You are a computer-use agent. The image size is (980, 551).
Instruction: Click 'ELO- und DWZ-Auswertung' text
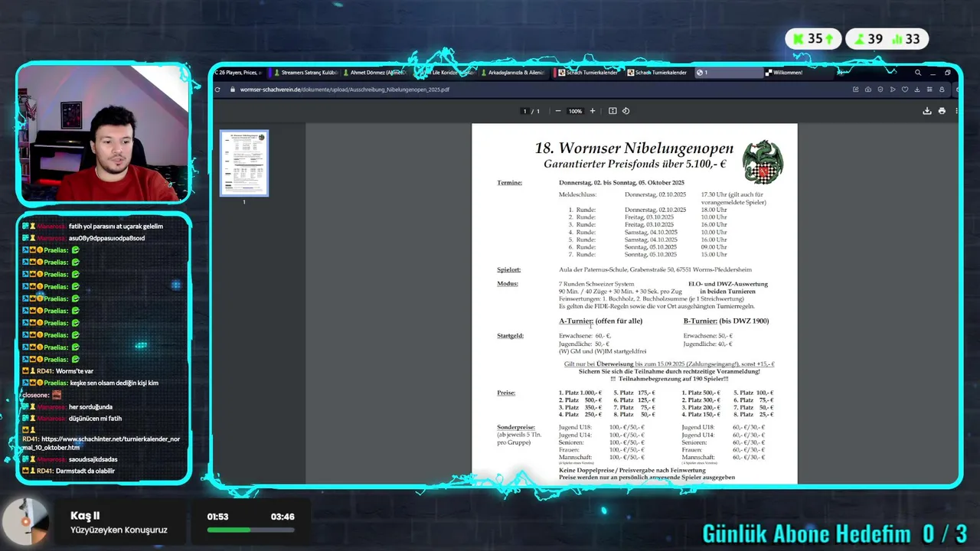pyautogui.click(x=728, y=284)
